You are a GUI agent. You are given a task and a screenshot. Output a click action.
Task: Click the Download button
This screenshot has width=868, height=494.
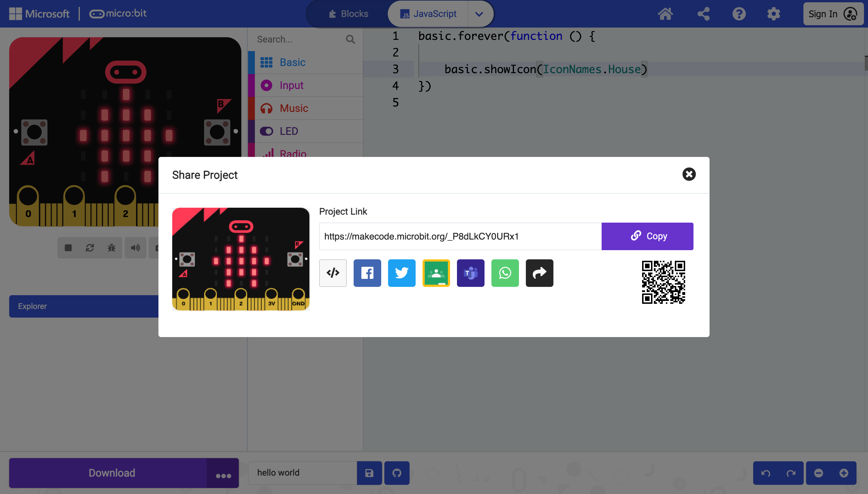coord(108,473)
